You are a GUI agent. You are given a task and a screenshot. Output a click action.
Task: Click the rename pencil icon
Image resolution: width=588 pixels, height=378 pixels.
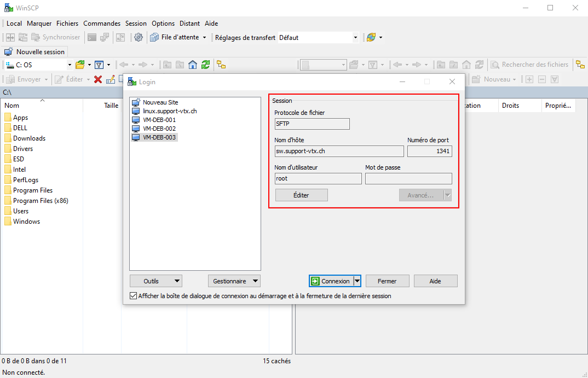click(x=111, y=79)
